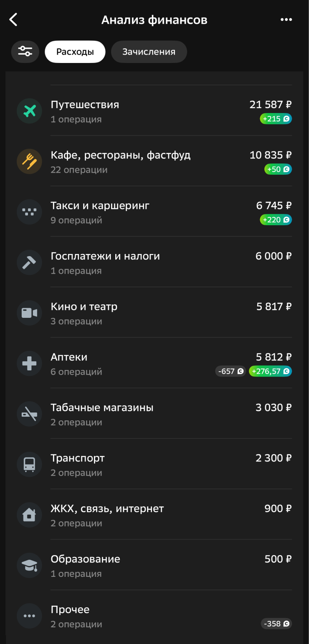
Task: Tap the graduation cap Education icon
Action: click(29, 565)
